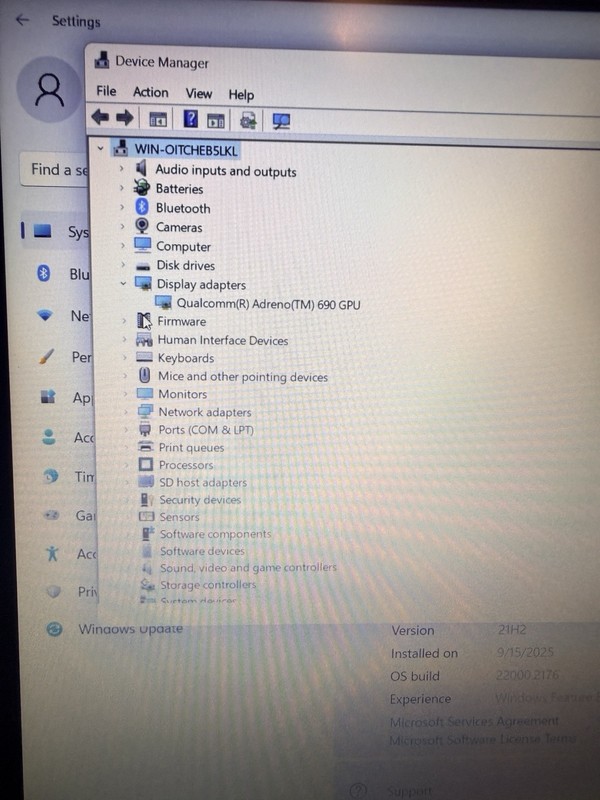Image resolution: width=600 pixels, height=800 pixels.
Task: Click the Network adapters icon
Action: click(x=145, y=411)
